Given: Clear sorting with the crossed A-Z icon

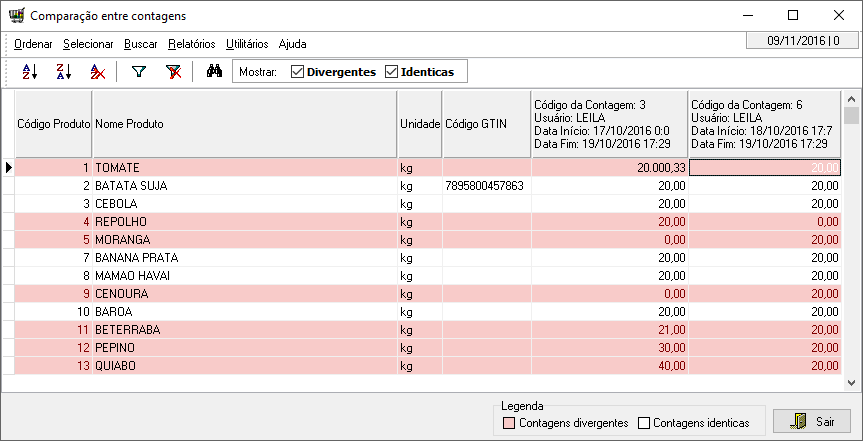Looking at the screenshot, I should (98, 72).
